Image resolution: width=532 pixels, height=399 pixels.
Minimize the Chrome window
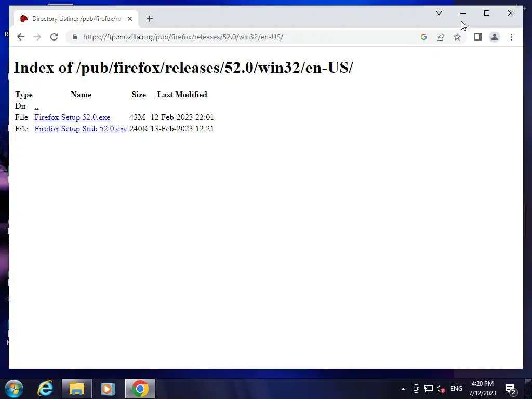[463, 13]
